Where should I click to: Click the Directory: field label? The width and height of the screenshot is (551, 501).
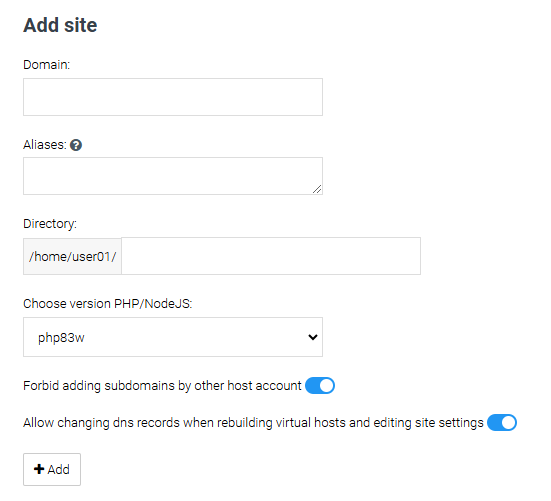(x=50, y=224)
